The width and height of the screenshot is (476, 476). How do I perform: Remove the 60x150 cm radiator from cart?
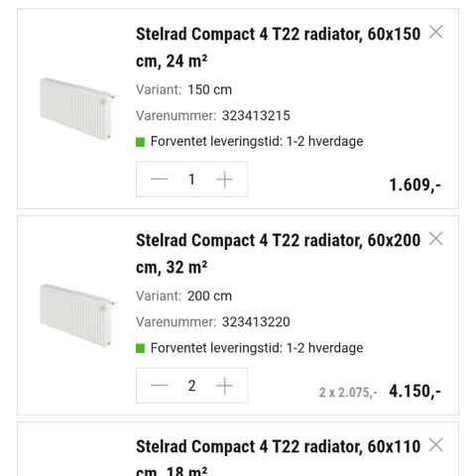[435, 32]
